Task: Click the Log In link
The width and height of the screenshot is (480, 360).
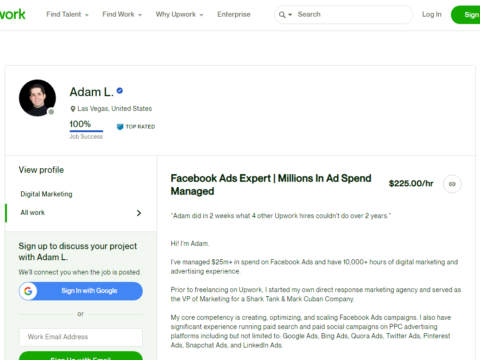Action: 432,14
